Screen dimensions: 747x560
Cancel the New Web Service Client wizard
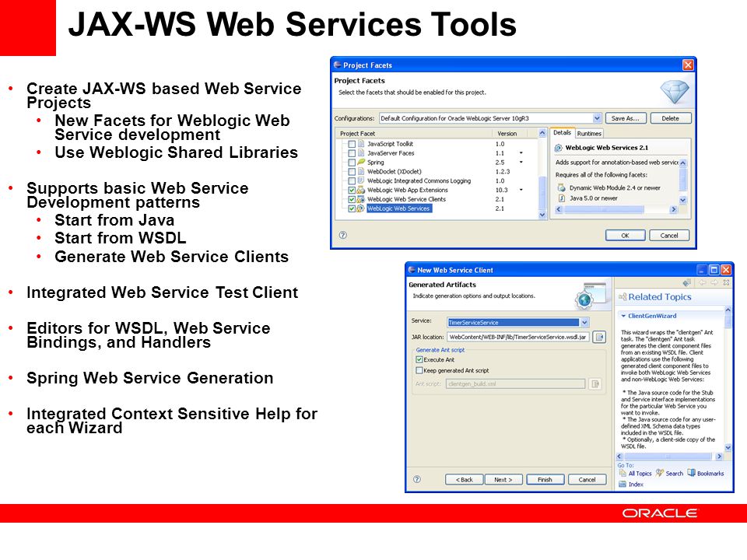click(x=587, y=480)
